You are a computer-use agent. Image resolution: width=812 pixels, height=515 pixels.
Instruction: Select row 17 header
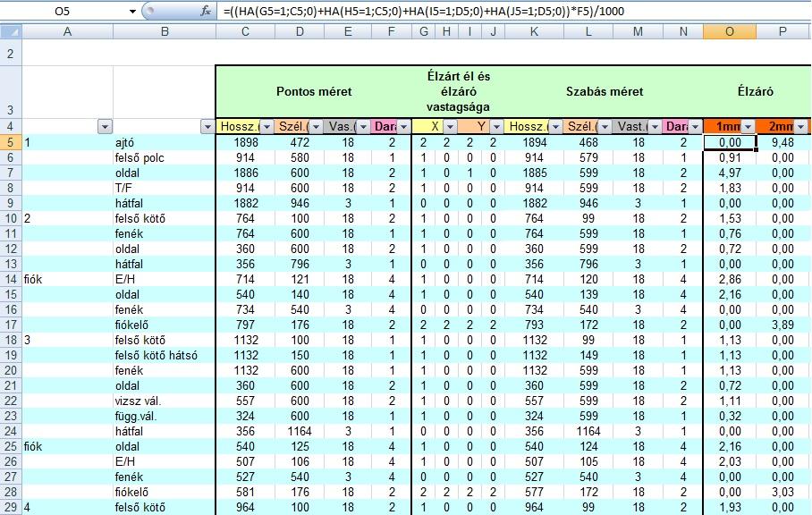(11, 325)
